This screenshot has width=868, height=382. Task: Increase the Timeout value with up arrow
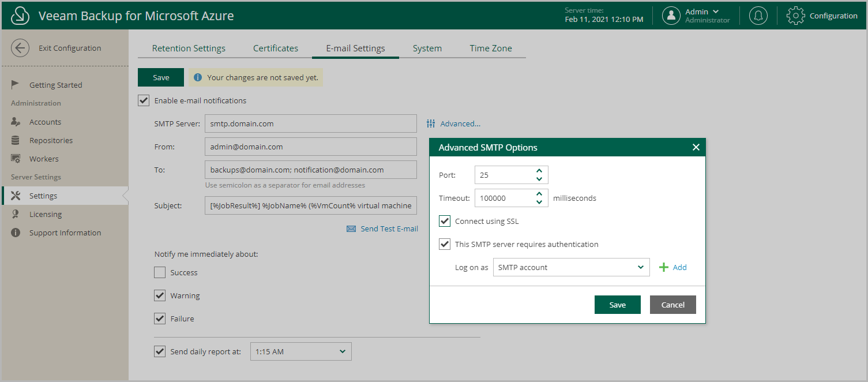[539, 194]
